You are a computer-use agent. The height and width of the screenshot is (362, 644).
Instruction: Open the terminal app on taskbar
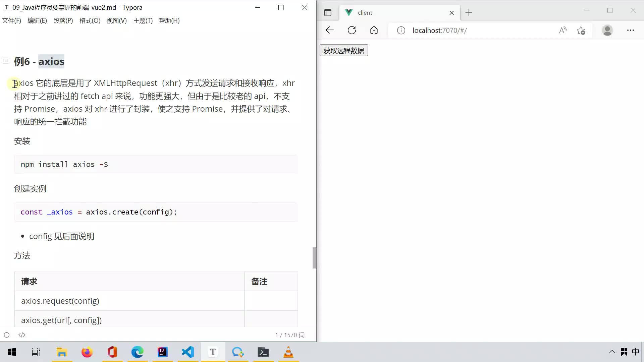263,352
